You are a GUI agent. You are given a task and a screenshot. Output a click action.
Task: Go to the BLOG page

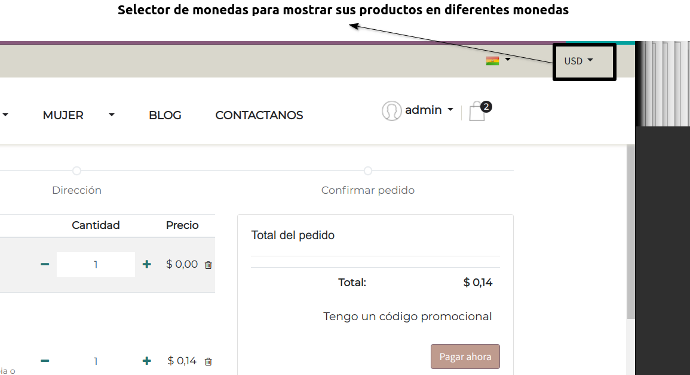click(x=165, y=115)
